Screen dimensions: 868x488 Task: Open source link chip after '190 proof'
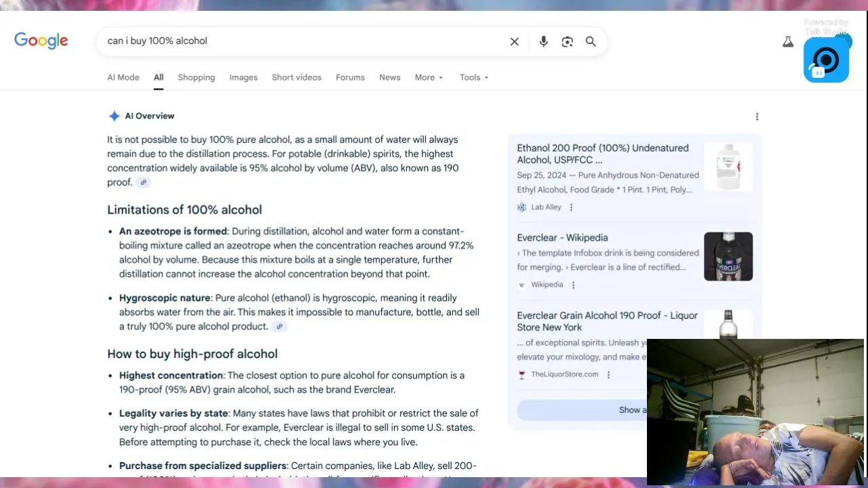pyautogui.click(x=143, y=182)
